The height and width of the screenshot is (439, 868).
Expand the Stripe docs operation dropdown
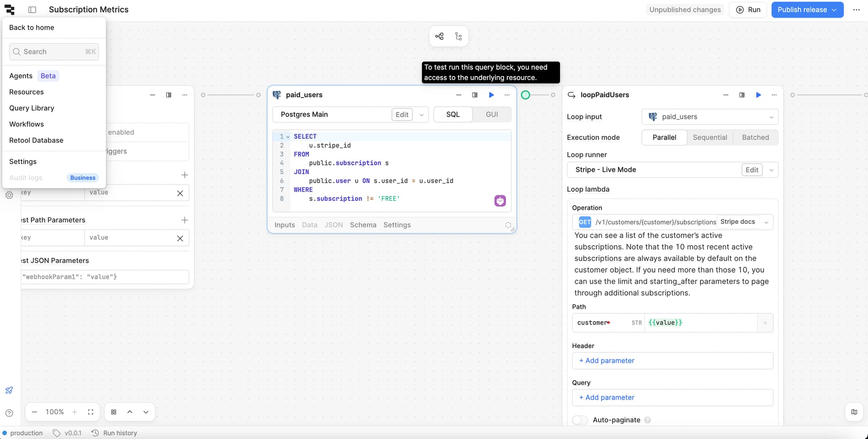(766, 222)
